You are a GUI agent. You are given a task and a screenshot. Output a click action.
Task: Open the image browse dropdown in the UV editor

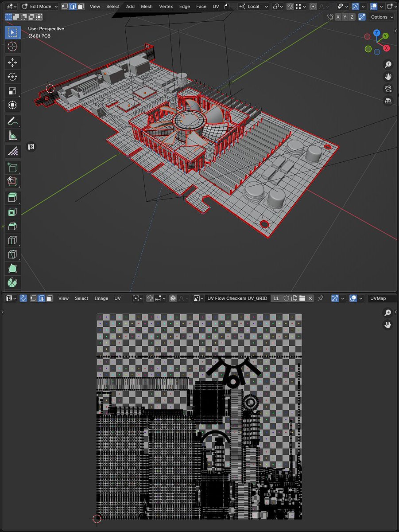pos(199,298)
